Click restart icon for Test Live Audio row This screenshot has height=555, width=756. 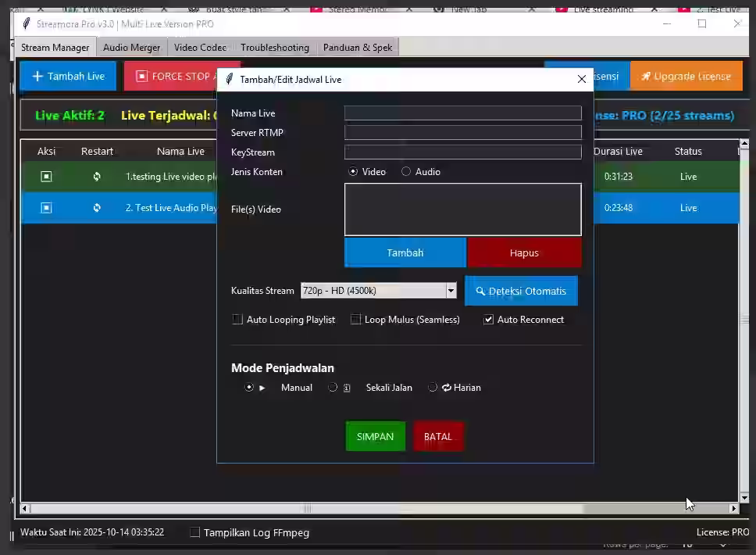point(97,208)
